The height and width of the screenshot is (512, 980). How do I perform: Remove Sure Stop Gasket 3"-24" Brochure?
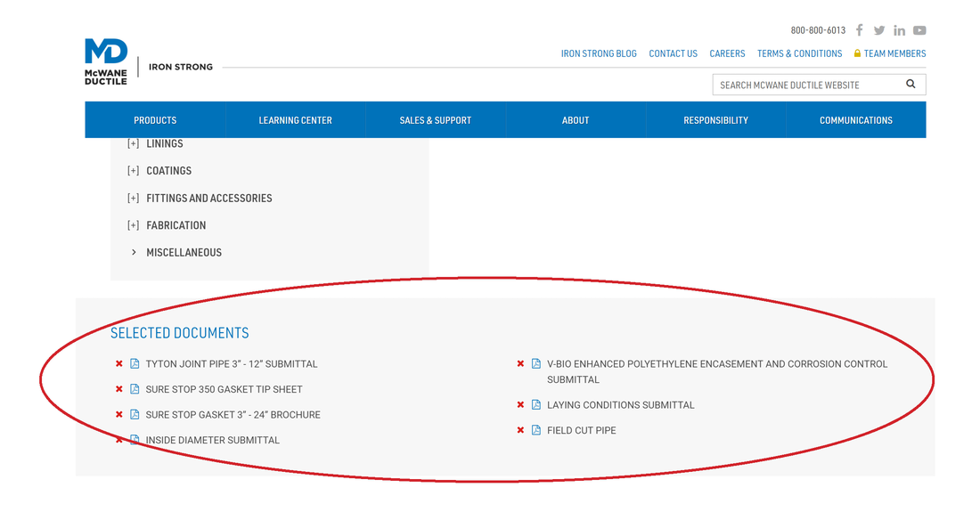coord(118,414)
